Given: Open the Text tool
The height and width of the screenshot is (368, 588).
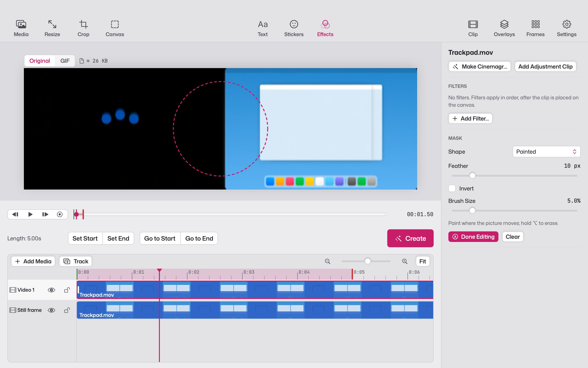Looking at the screenshot, I should pos(263,29).
